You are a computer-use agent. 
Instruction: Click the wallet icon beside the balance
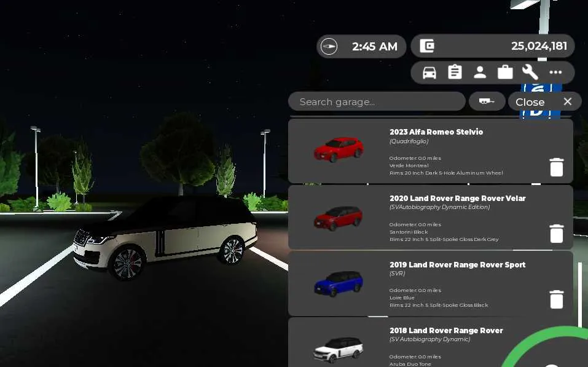(x=427, y=46)
